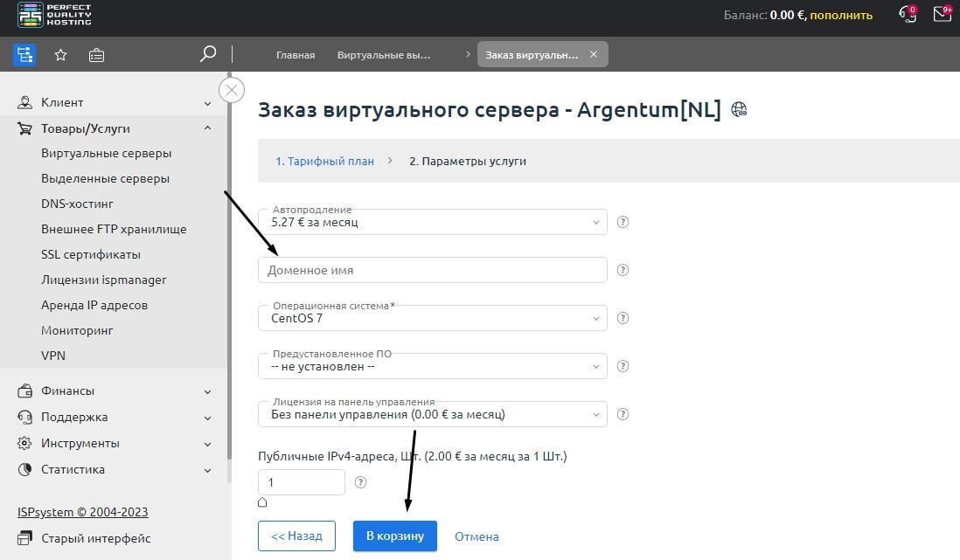Collapse sidebar with the round X button
This screenshot has width=960, height=560.
pos(232,90)
